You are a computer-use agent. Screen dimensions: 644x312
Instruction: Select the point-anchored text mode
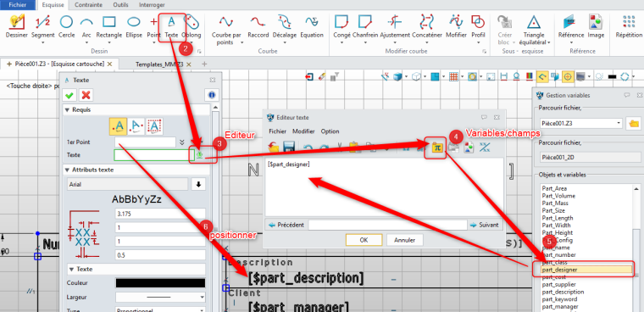(118, 126)
